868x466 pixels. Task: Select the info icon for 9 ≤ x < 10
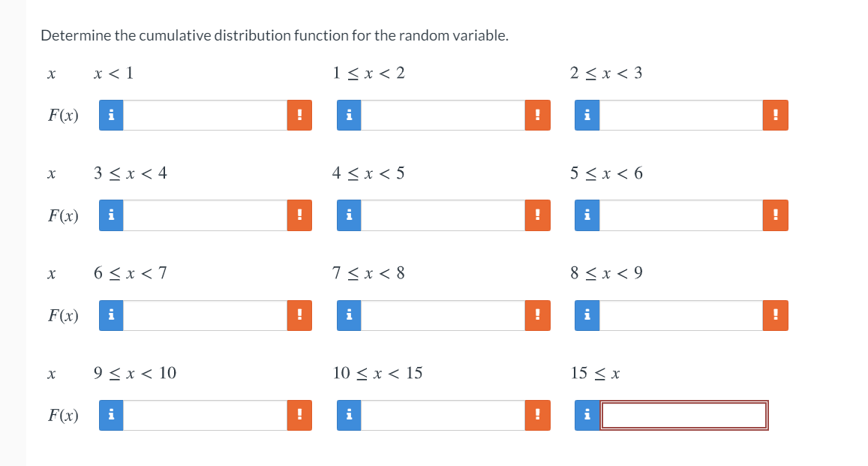click(110, 415)
